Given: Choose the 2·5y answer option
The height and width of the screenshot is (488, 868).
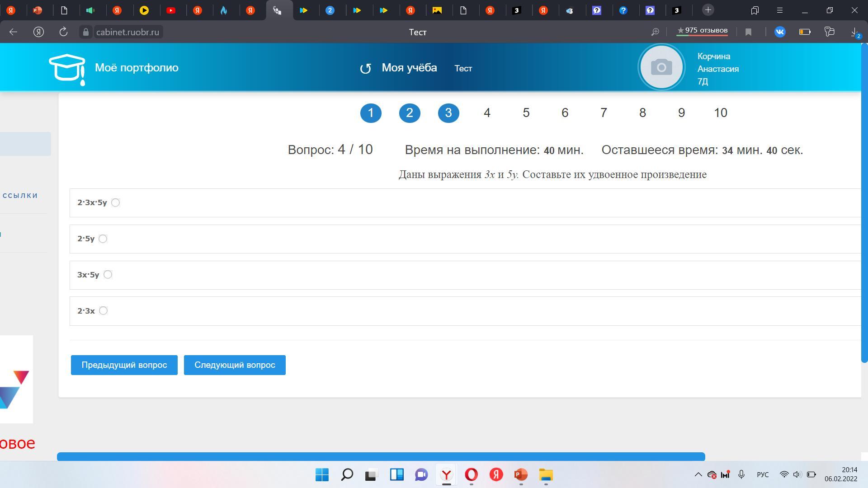Looking at the screenshot, I should click(x=103, y=239).
